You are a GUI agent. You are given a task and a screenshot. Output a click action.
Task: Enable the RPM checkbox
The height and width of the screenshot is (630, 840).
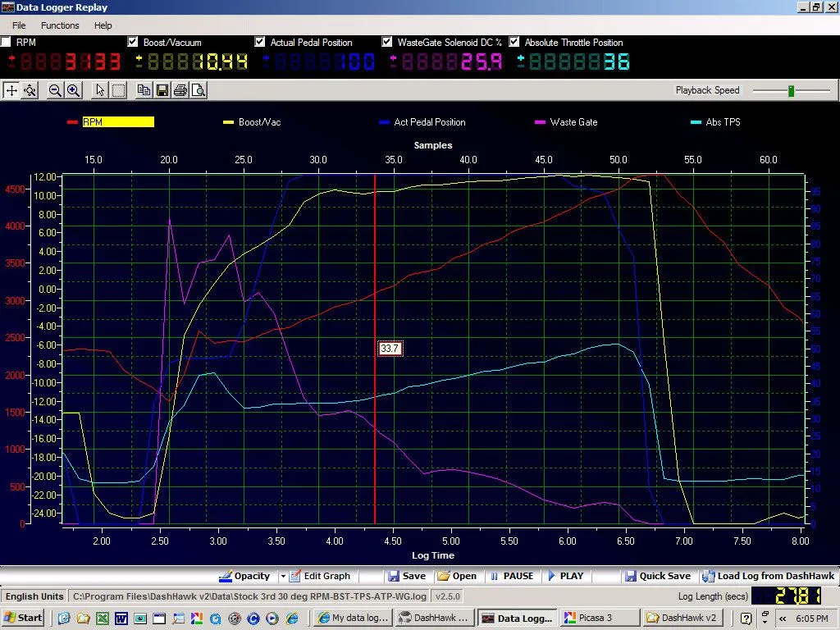[7, 42]
